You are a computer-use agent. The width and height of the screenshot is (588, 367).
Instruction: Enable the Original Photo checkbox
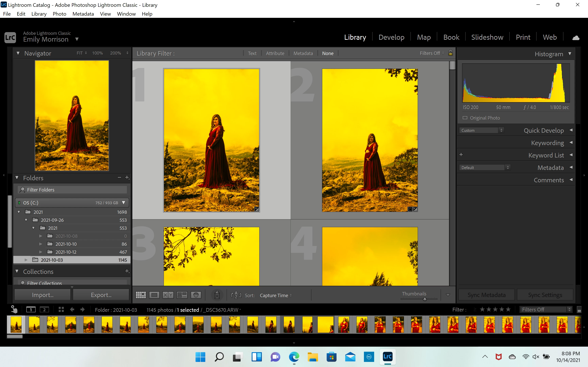465,118
